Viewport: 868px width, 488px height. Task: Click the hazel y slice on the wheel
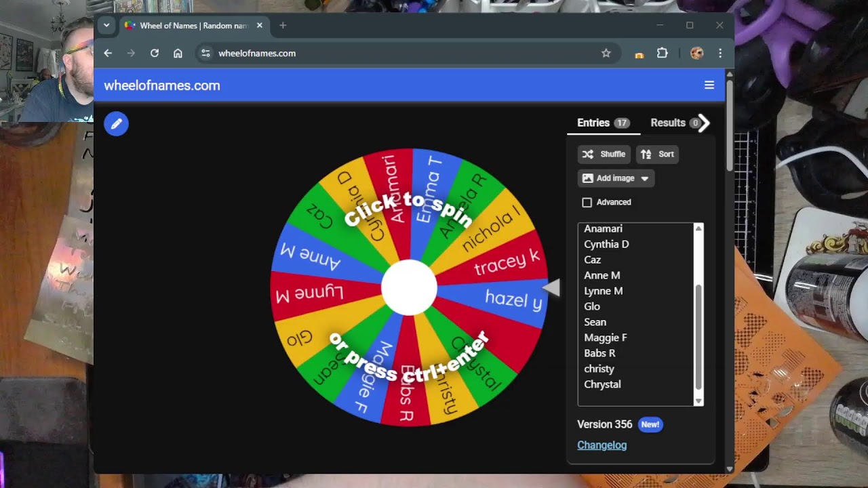(513, 299)
